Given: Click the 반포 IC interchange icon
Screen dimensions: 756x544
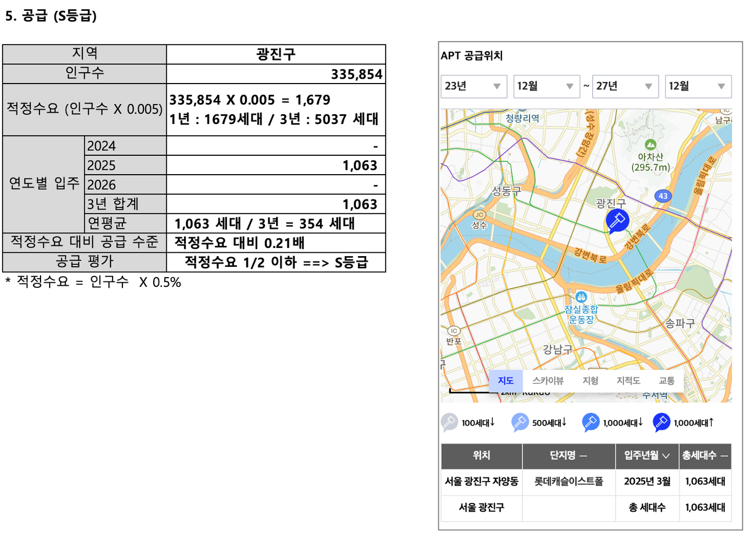Looking at the screenshot, I should tap(454, 330).
